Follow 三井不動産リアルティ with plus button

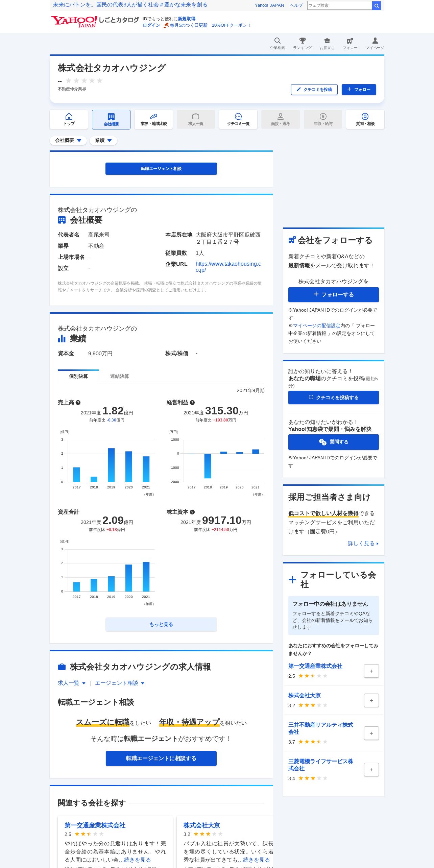point(371,733)
